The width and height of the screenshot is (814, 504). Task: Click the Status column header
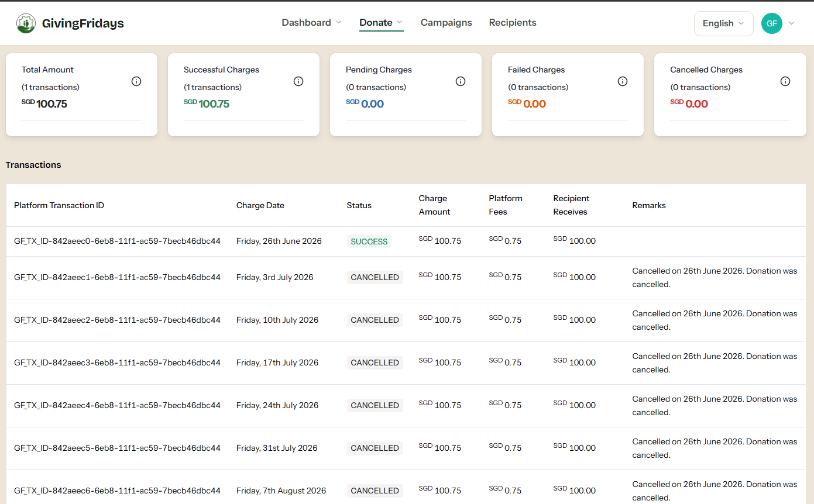[x=359, y=205]
